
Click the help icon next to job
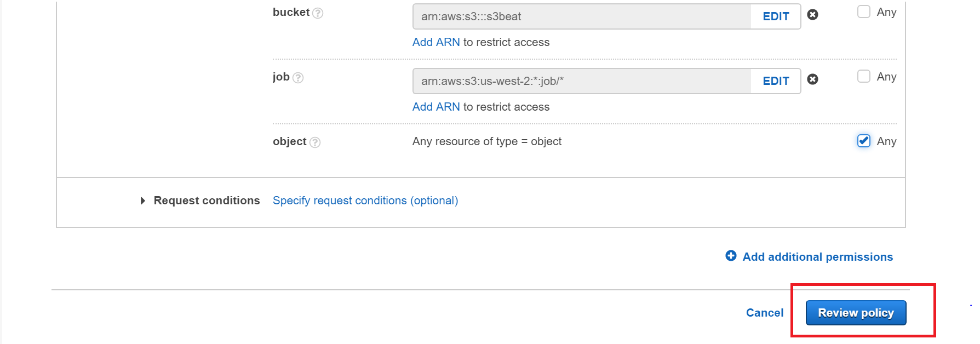[298, 78]
